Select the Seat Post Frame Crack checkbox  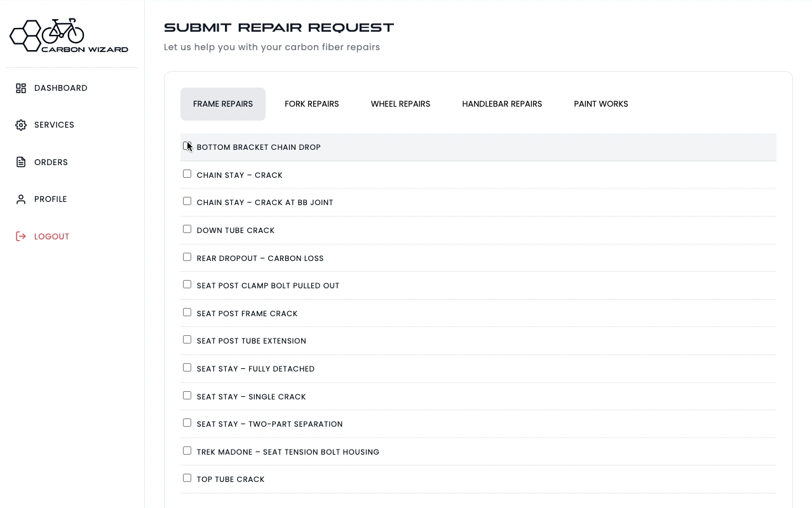pos(187,312)
